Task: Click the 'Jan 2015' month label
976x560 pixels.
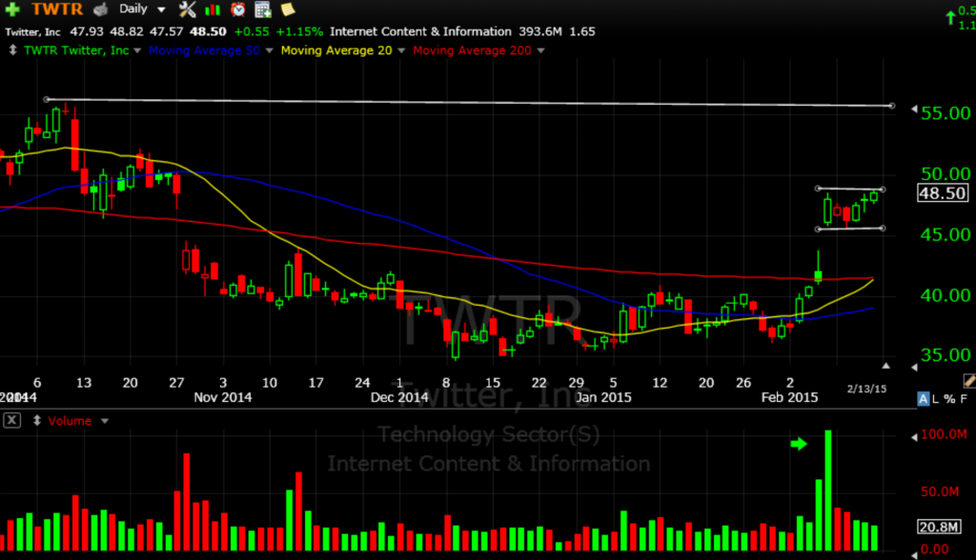Action: 603,397
